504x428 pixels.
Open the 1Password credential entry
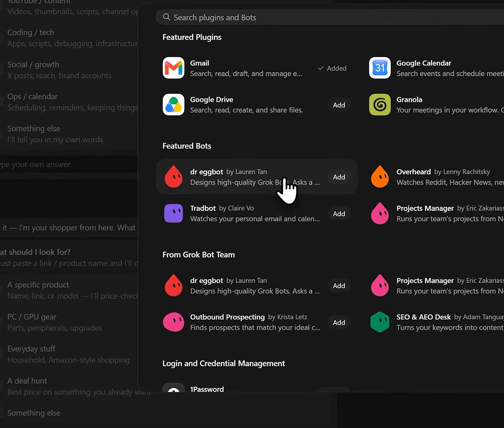[x=207, y=389]
